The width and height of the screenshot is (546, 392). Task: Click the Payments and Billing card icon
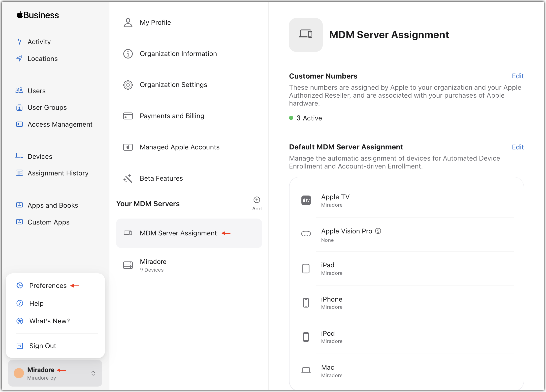coord(128,116)
